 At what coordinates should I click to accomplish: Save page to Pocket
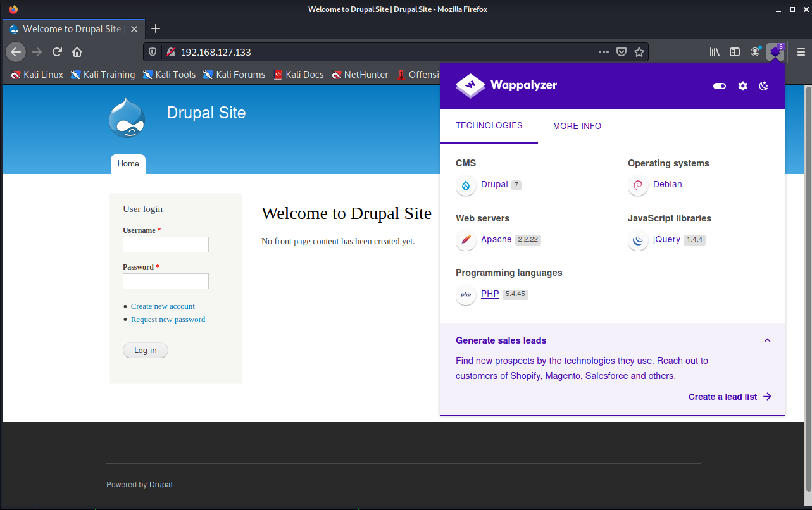tap(621, 52)
